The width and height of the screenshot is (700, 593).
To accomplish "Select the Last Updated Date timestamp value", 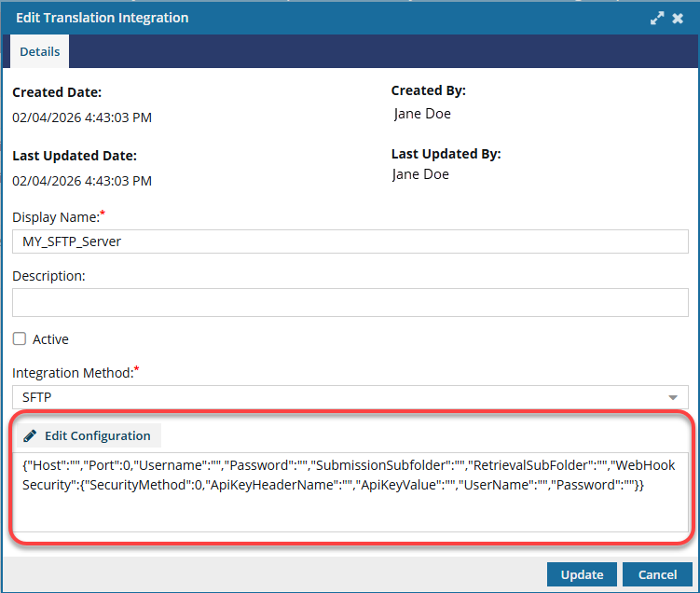I will (82, 181).
